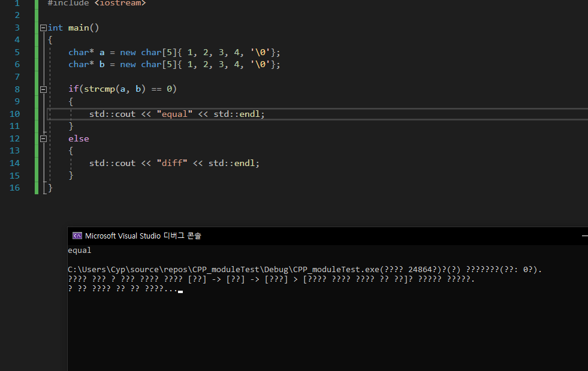Click the closing brace on line 16
The image size is (588, 371).
pyautogui.click(x=50, y=188)
